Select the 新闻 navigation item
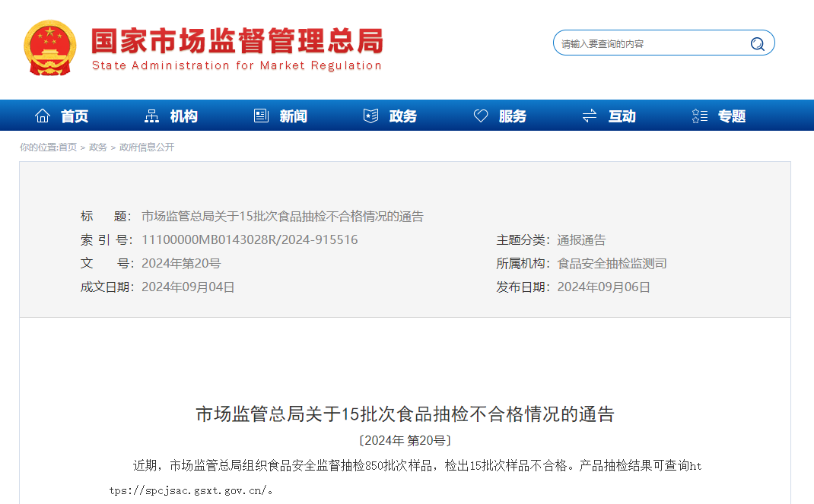 [294, 116]
